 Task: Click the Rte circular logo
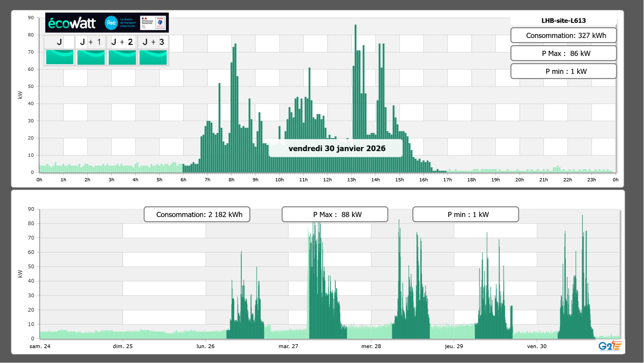[x=111, y=23]
